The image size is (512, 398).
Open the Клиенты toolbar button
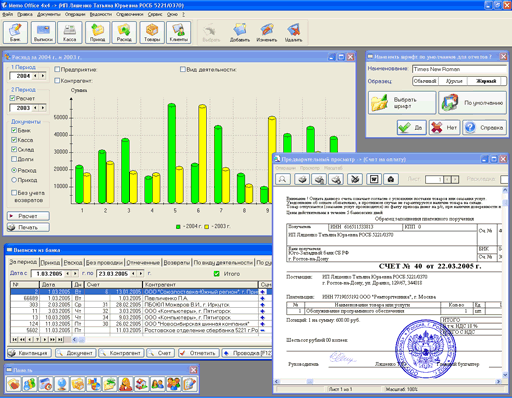[x=179, y=32]
